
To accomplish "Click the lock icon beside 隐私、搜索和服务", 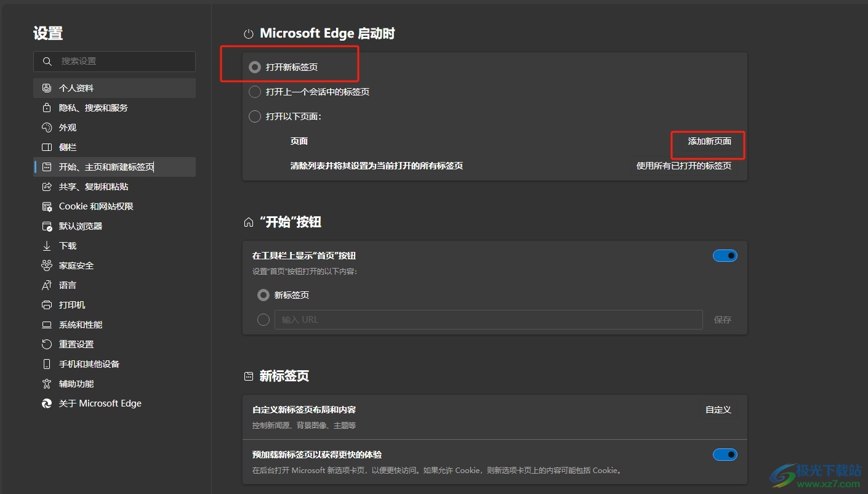I will [47, 108].
